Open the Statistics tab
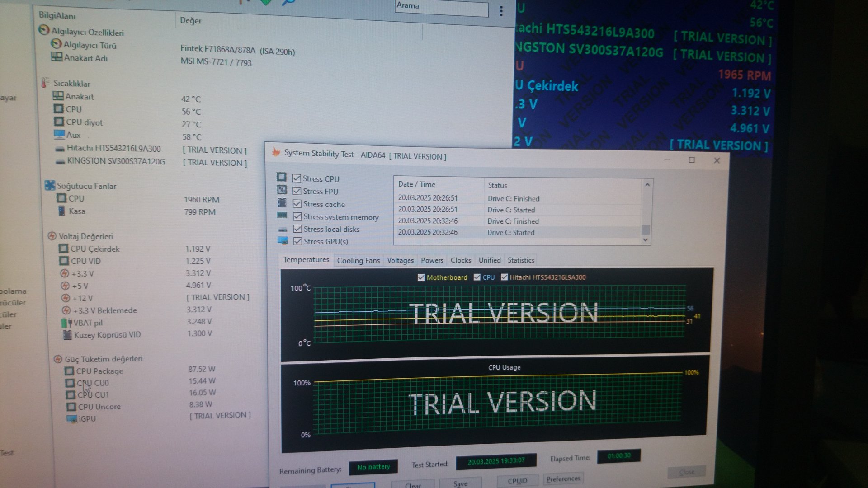The width and height of the screenshot is (868, 488). (x=521, y=260)
